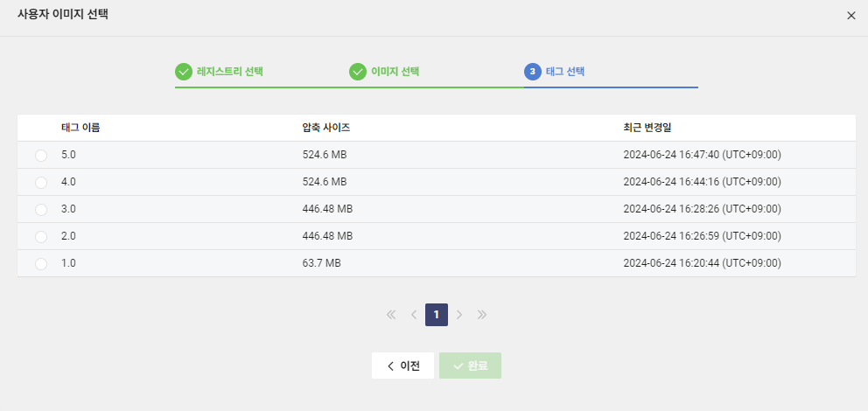Click the image selection step checkmark icon

(358, 72)
